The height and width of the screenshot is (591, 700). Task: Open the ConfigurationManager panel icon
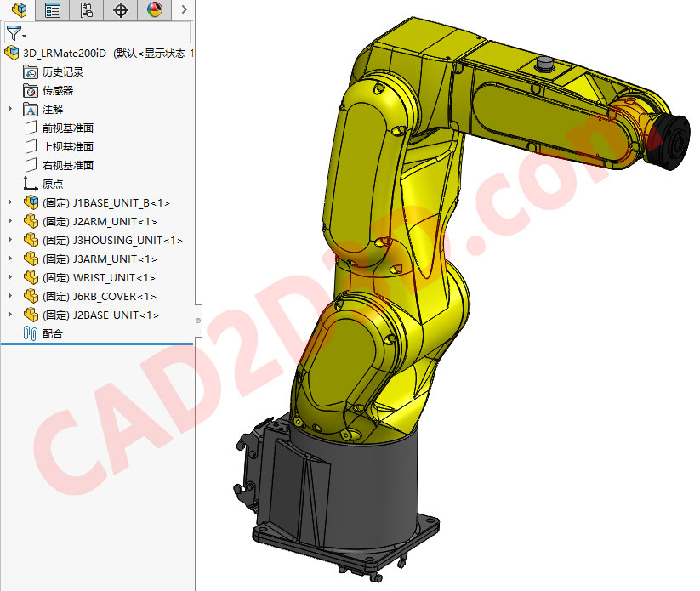click(87, 10)
